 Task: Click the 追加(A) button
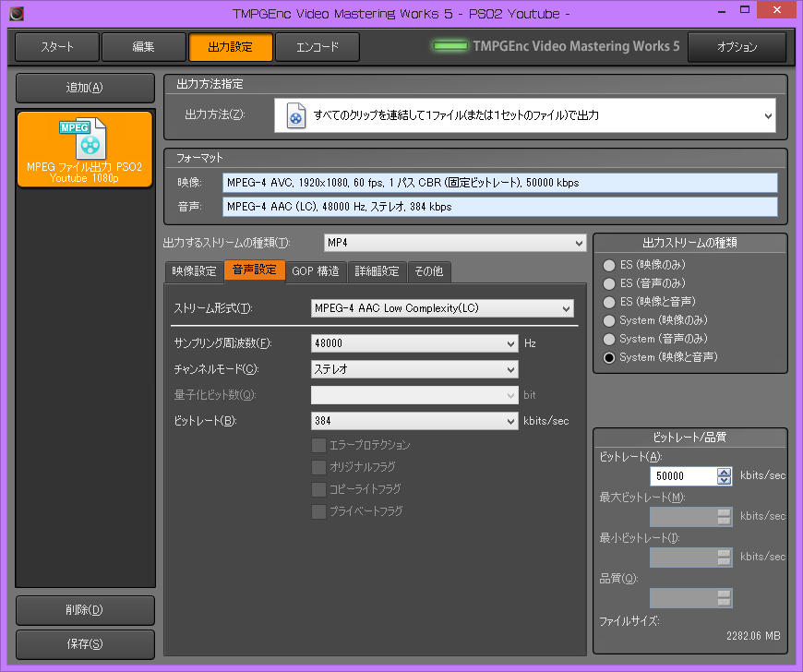click(85, 88)
